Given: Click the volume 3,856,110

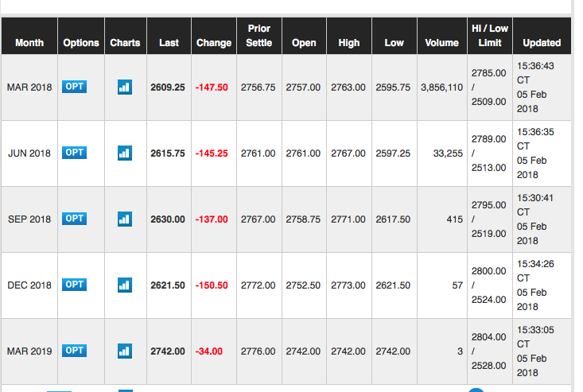Looking at the screenshot, I should coord(441,87).
